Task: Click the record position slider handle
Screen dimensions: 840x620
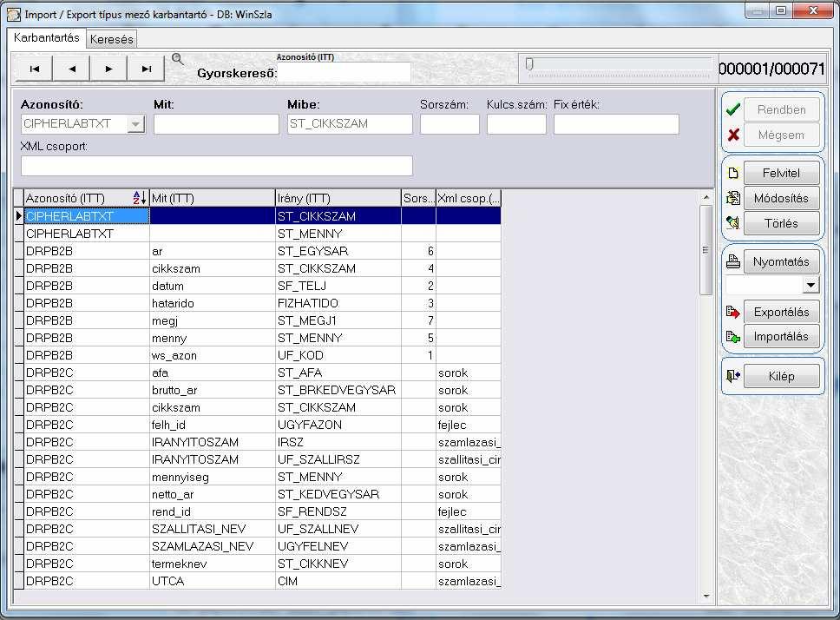Action: [529, 64]
